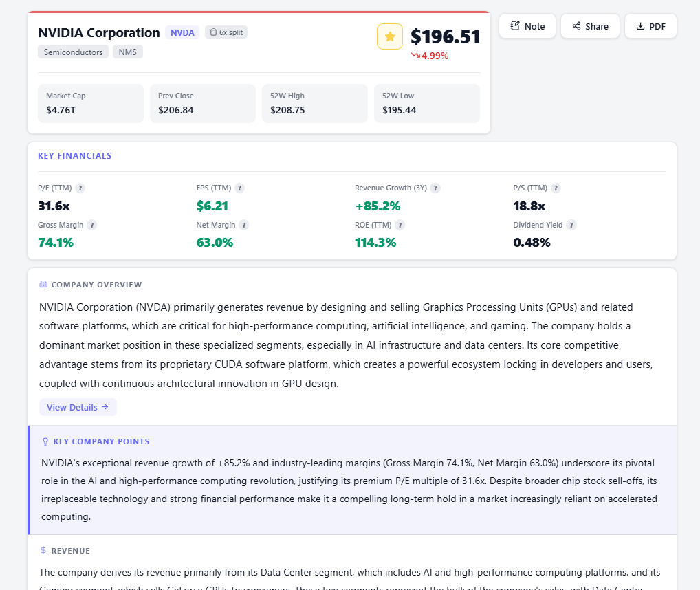The image size is (700, 590).
Task: Click the Key Company Points lightbulb icon
Action: [x=45, y=441]
